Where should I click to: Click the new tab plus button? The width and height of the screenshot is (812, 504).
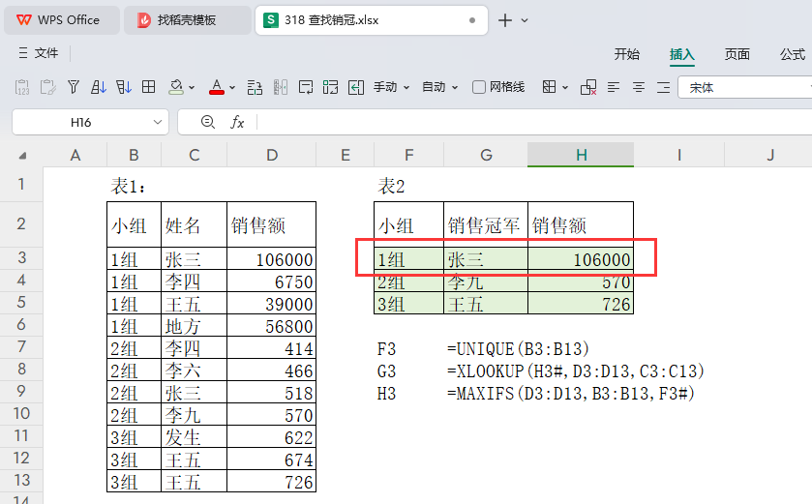(505, 20)
